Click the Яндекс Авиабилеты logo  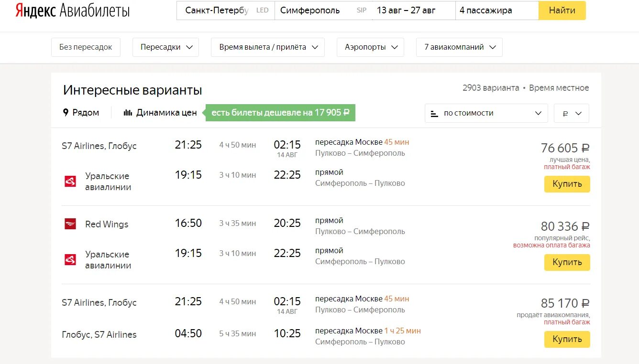72,10
